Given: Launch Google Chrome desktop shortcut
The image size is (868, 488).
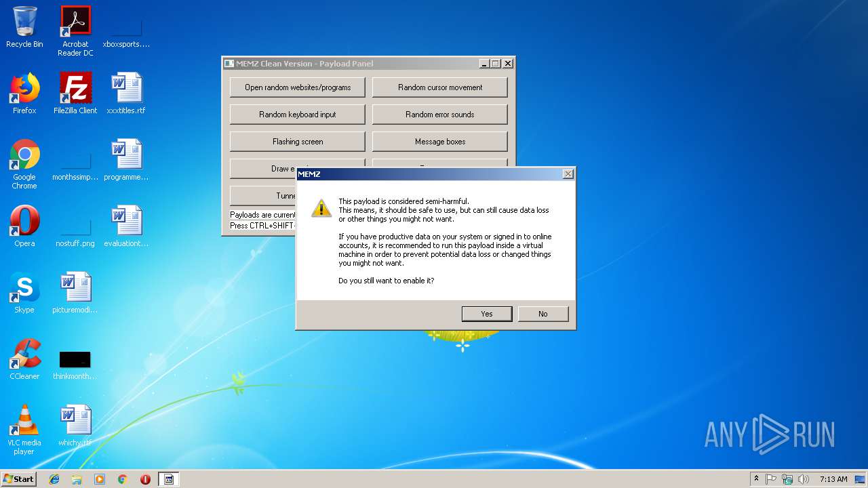Looking at the screenshot, I should (24, 164).
